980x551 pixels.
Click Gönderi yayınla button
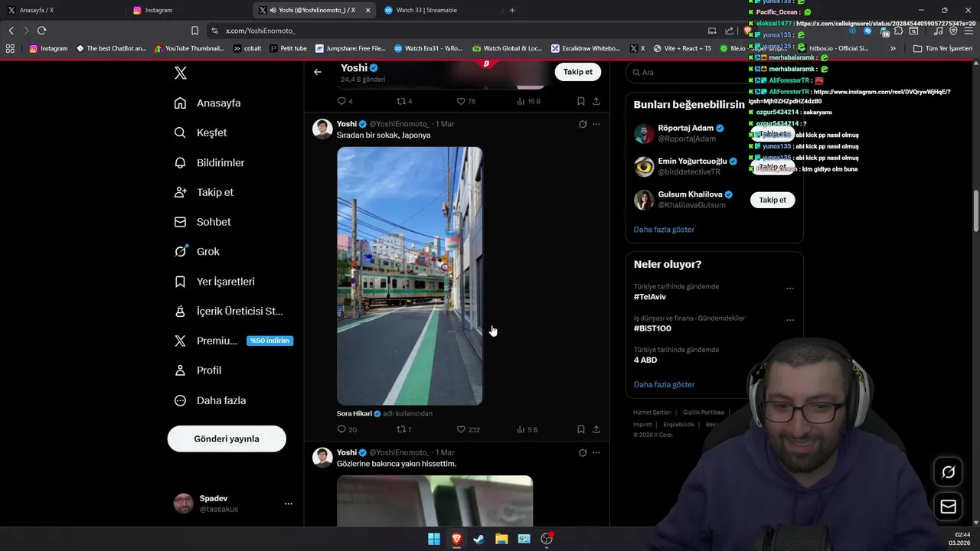pyautogui.click(x=227, y=439)
